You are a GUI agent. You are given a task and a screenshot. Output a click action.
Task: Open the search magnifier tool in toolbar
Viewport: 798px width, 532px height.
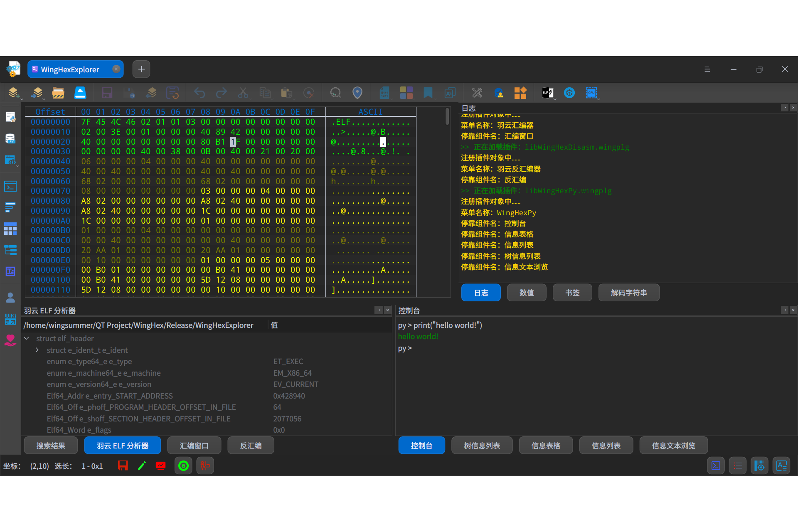coord(335,93)
